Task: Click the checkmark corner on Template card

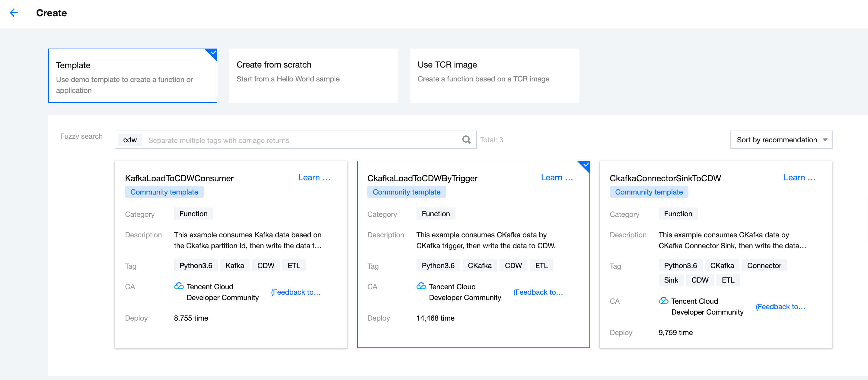Action: (213, 52)
